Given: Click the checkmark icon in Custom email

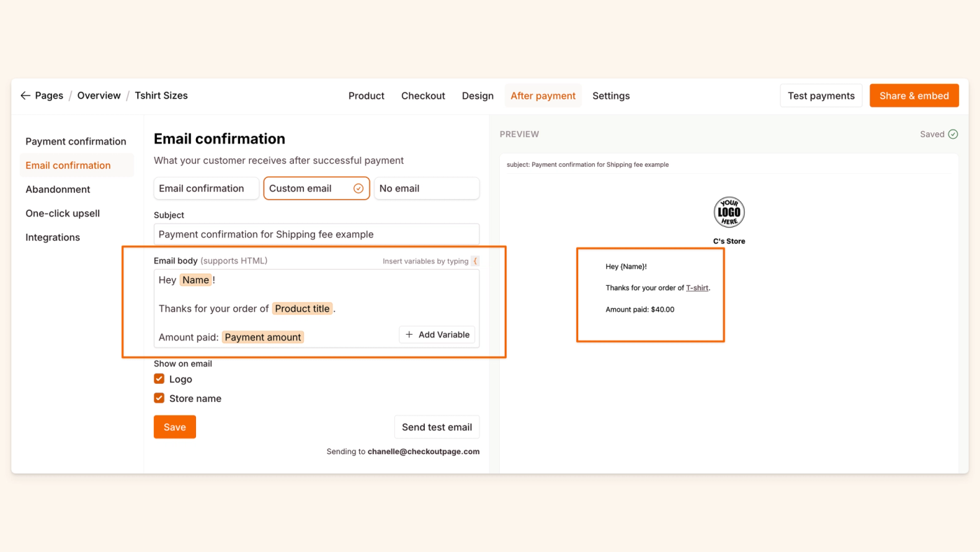Looking at the screenshot, I should [x=358, y=188].
